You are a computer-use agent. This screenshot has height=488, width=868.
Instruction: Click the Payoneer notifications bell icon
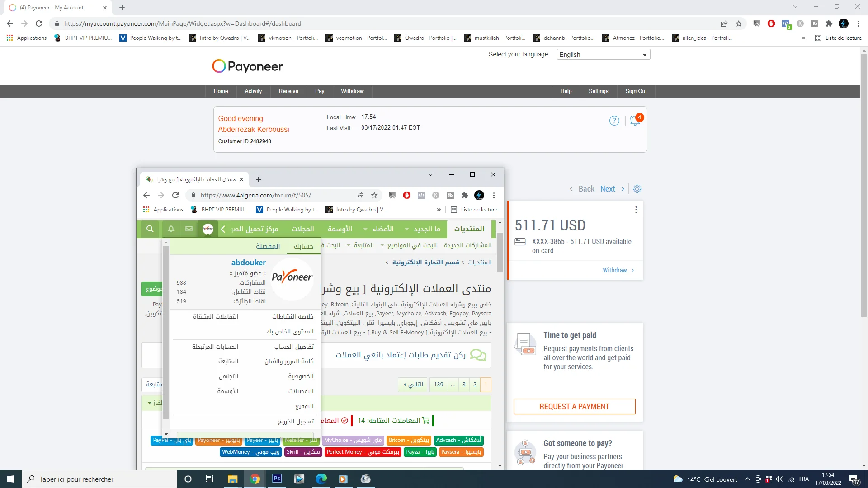click(x=635, y=121)
